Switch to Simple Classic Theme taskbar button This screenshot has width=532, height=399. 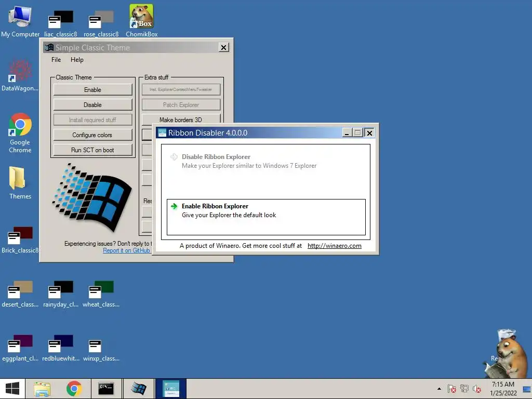coord(139,389)
